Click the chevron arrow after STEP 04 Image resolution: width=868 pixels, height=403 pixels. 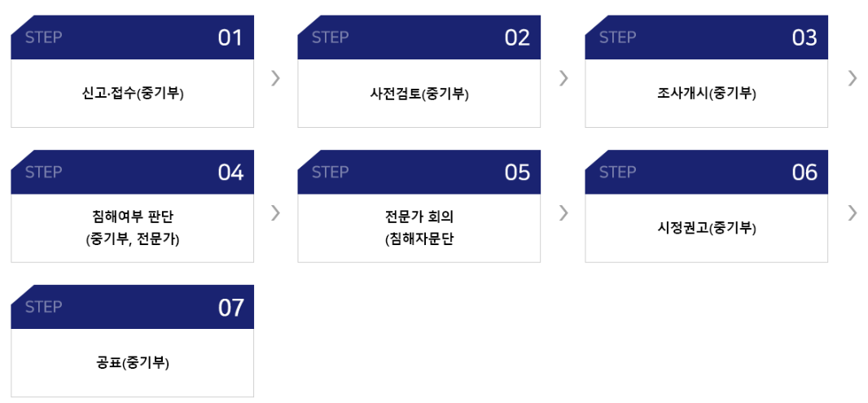click(x=276, y=213)
